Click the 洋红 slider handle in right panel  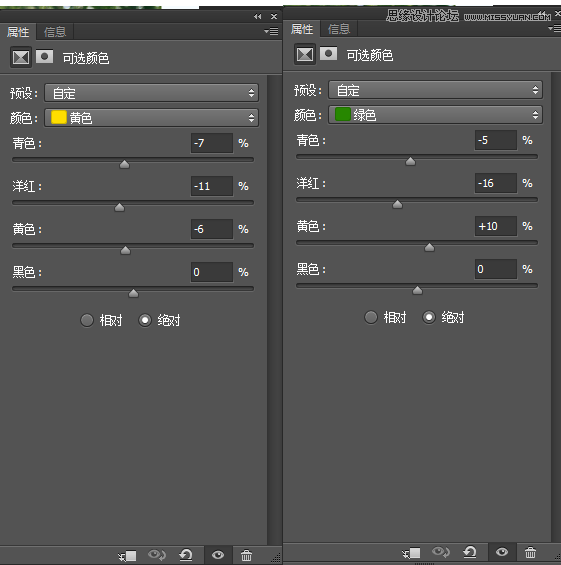397,205
